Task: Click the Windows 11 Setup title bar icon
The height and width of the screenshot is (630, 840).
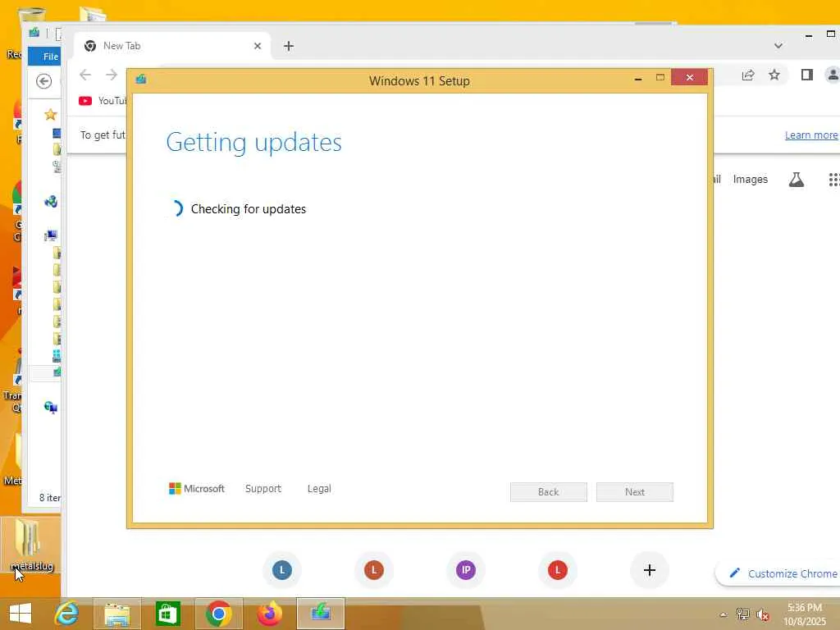Action: [x=141, y=80]
